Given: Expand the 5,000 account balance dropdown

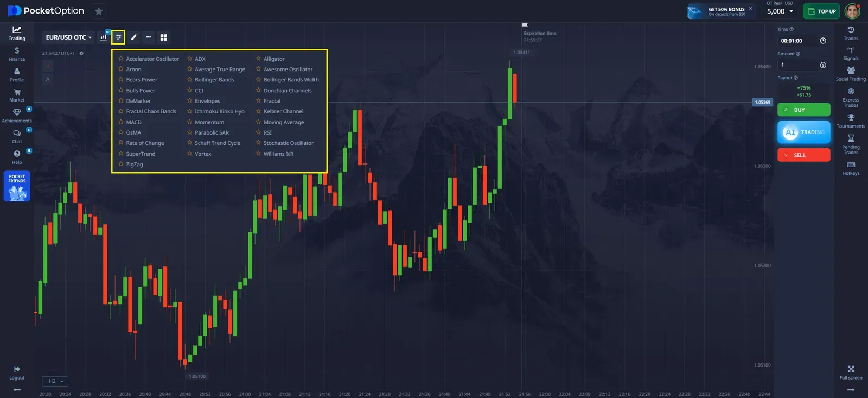Looking at the screenshot, I should tap(780, 11).
